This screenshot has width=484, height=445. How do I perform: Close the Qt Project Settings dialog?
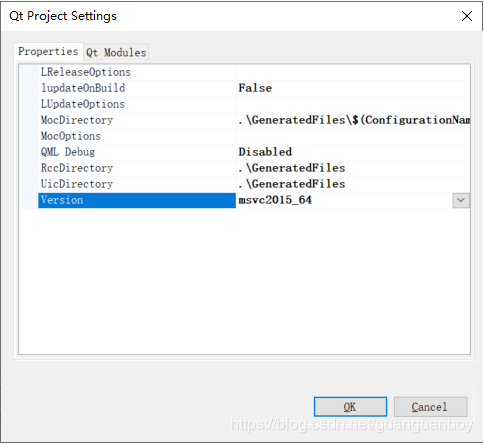[x=467, y=16]
